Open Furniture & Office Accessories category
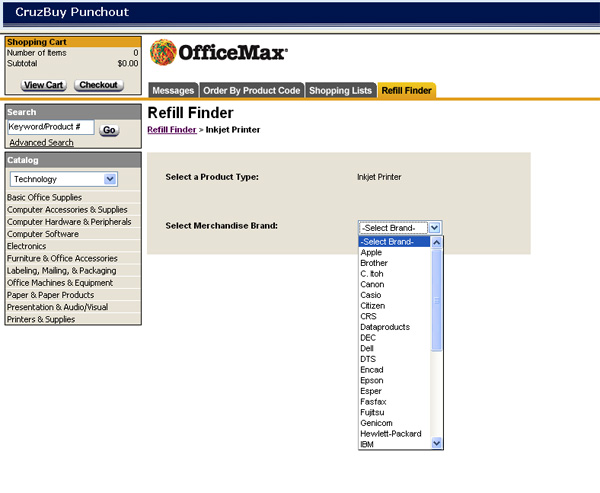The image size is (600, 493). 62,258
